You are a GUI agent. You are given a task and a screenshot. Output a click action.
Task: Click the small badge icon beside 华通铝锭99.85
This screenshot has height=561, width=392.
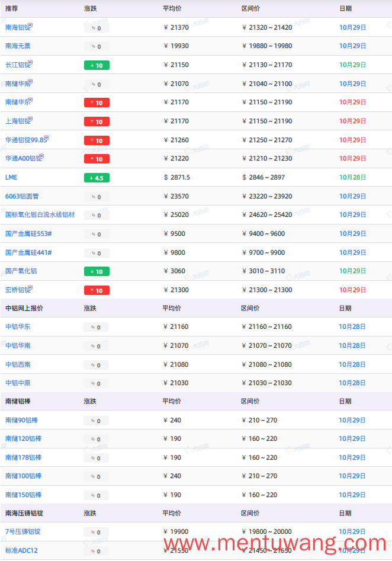[x=47, y=137]
